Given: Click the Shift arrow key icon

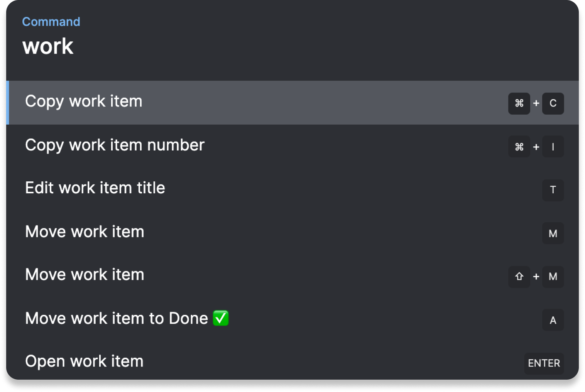Looking at the screenshot, I should pos(519,277).
